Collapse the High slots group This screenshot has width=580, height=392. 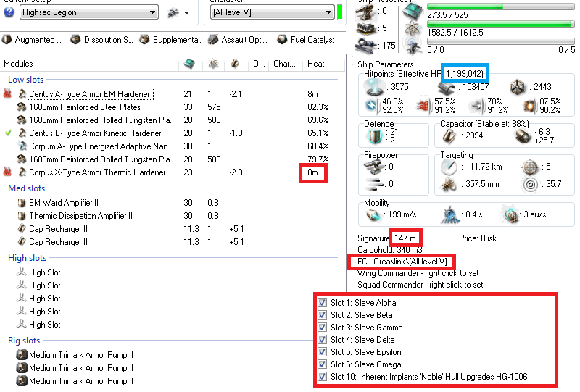(27, 258)
